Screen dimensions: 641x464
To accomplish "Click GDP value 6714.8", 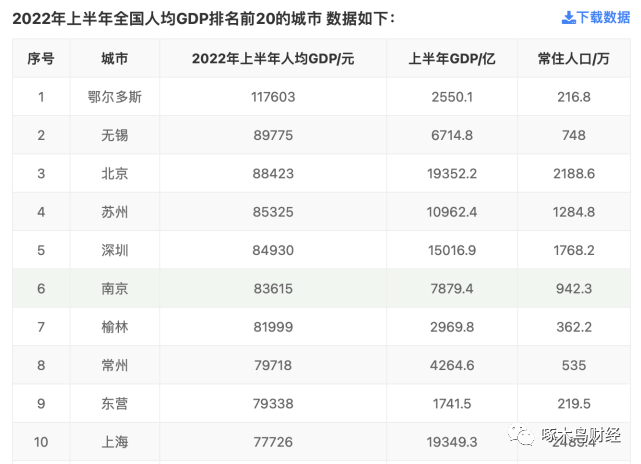I will tap(452, 135).
